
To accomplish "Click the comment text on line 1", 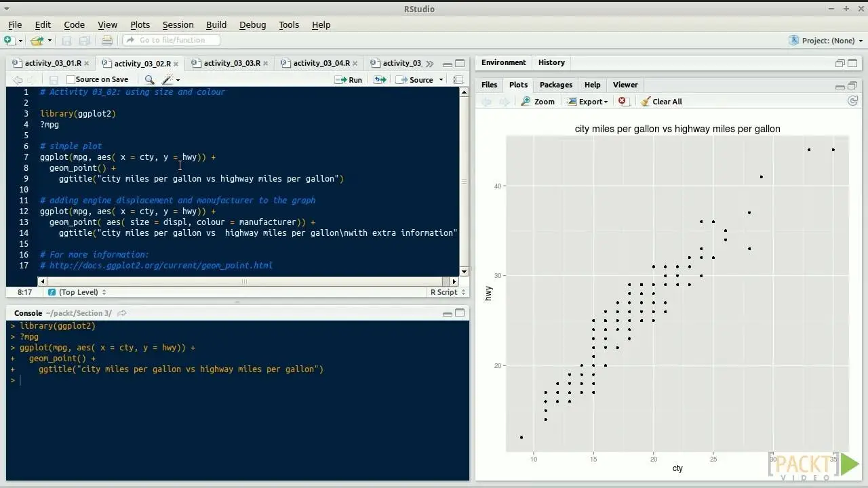I will (x=132, y=92).
